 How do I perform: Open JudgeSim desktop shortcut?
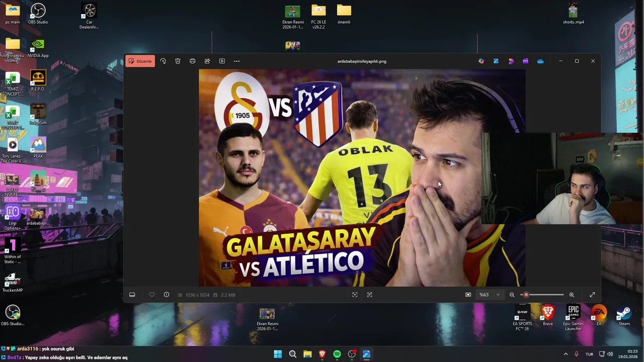pyautogui.click(x=38, y=115)
